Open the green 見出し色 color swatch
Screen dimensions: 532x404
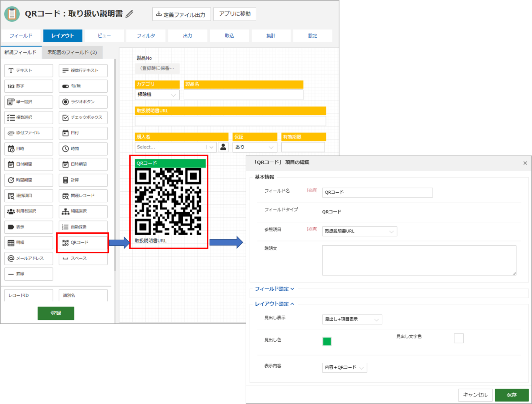pos(327,341)
